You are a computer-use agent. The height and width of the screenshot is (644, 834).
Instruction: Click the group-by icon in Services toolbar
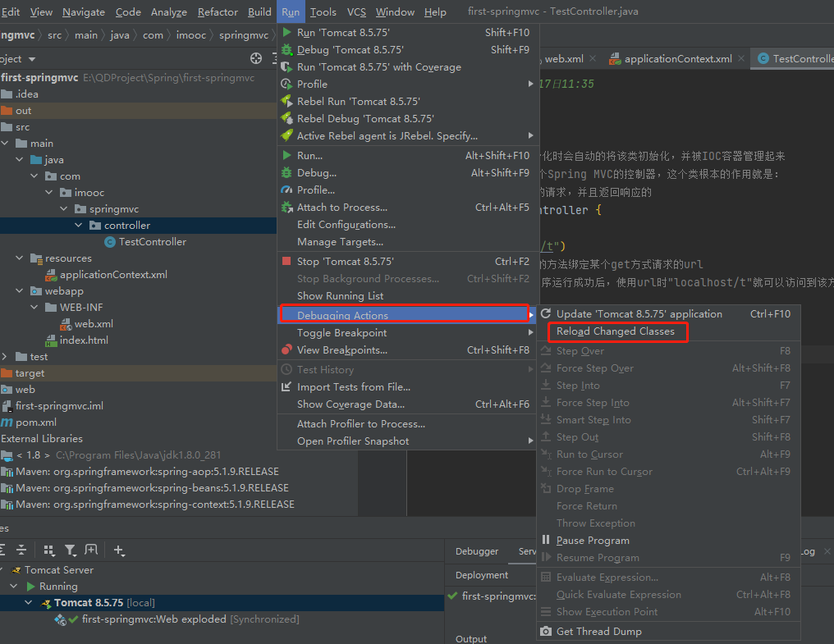click(x=49, y=550)
